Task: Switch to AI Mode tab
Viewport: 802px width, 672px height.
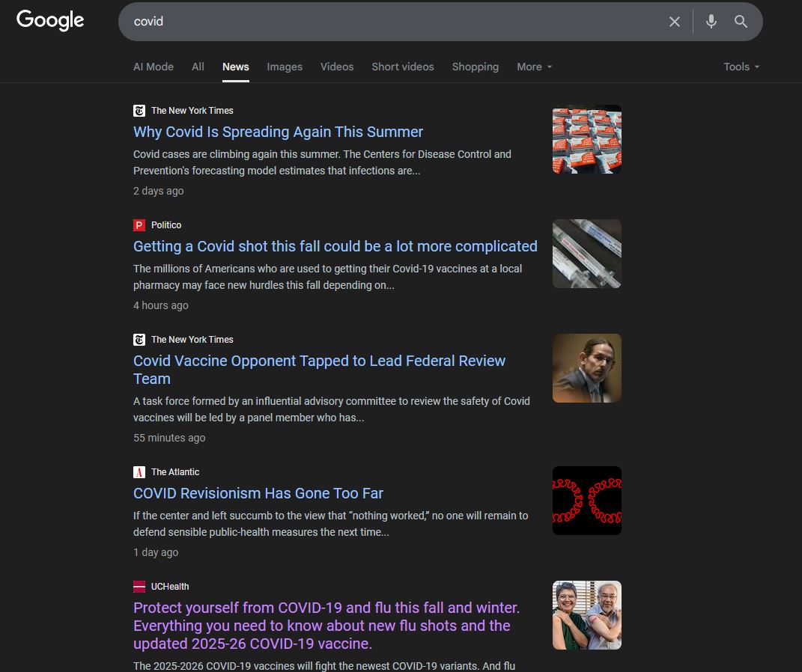Action: (154, 67)
